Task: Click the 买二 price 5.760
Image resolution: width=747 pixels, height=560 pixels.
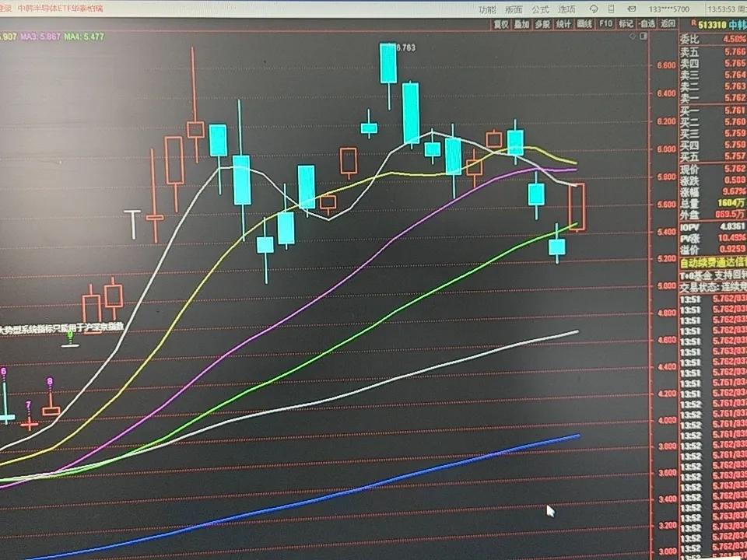Action: [x=735, y=122]
